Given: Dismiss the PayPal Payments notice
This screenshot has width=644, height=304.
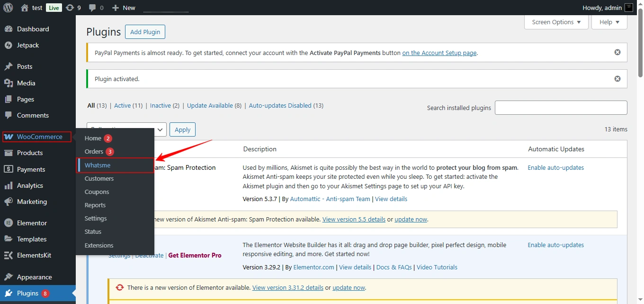Looking at the screenshot, I should 617,52.
